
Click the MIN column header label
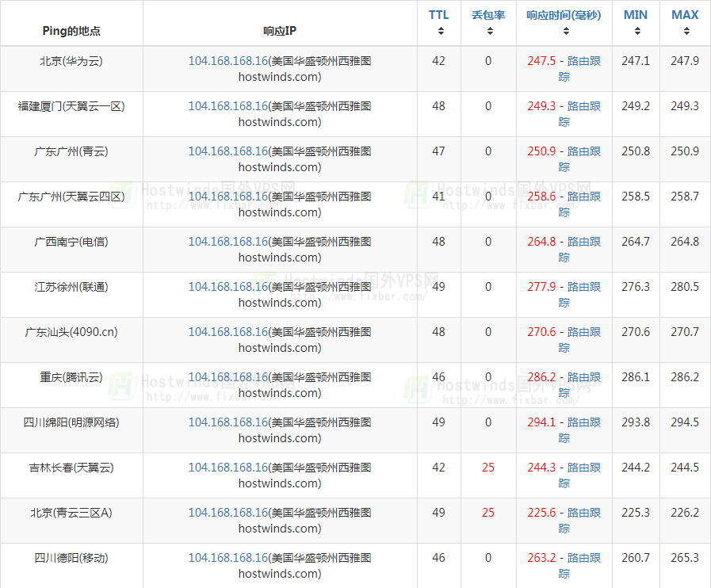pyautogui.click(x=635, y=15)
